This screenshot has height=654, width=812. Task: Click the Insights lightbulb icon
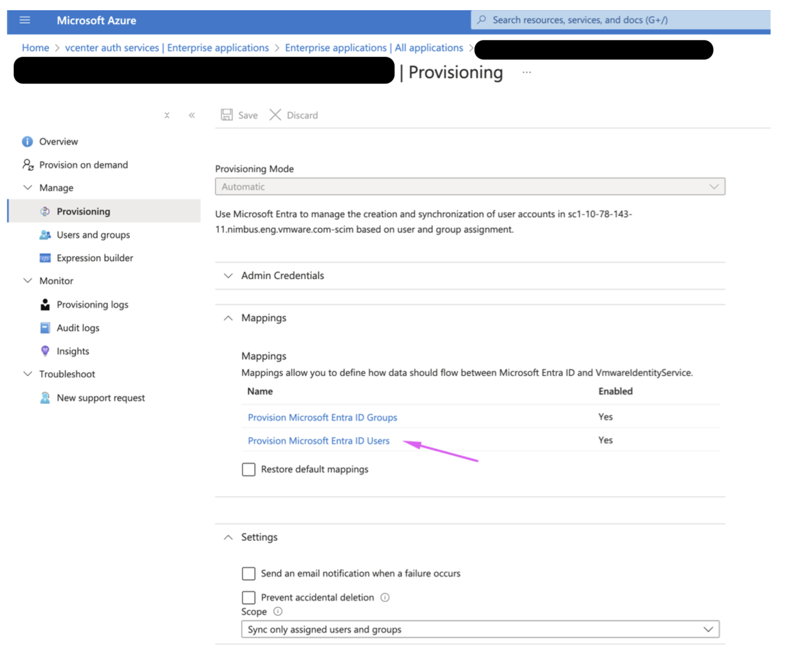[45, 351]
